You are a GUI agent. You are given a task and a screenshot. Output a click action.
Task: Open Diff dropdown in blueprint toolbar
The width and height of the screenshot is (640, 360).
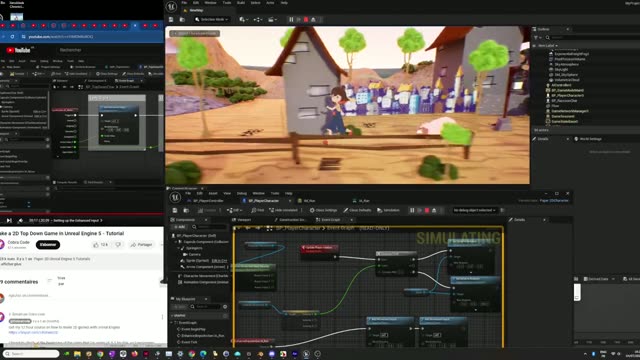(236, 210)
